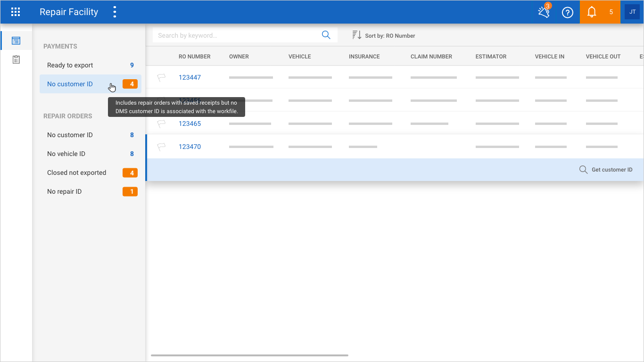
Task: Click the search magnifier icon
Action: click(x=326, y=35)
